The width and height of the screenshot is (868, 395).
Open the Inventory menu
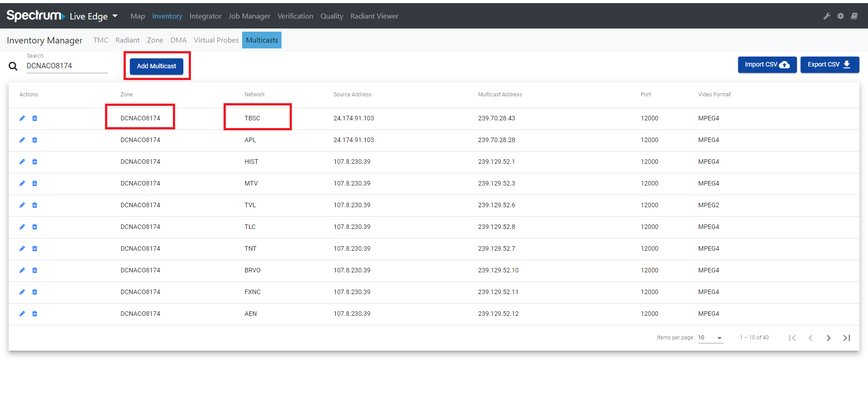coord(167,16)
